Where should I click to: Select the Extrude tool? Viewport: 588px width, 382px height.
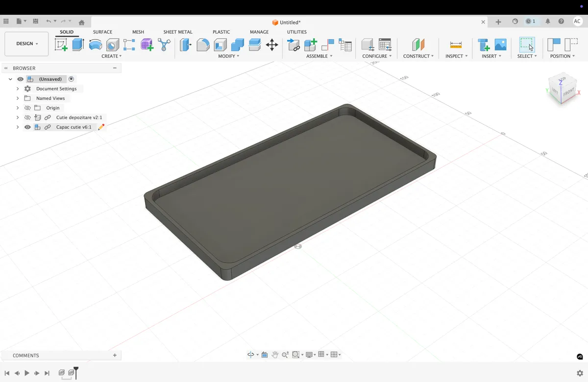78,45
